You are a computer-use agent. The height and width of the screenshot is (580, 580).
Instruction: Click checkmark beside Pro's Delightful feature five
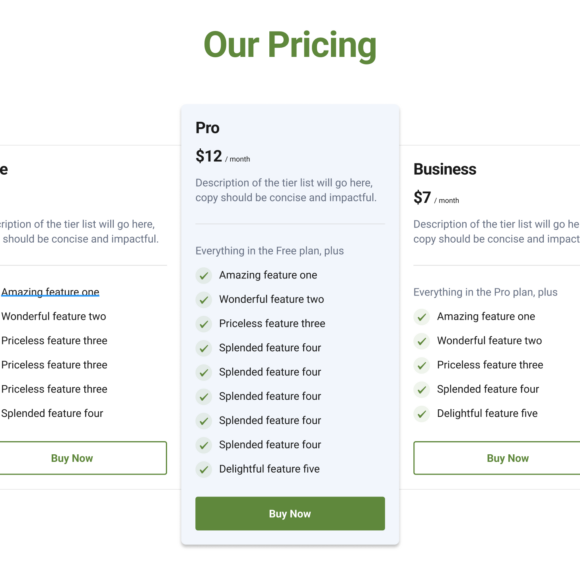(203, 469)
